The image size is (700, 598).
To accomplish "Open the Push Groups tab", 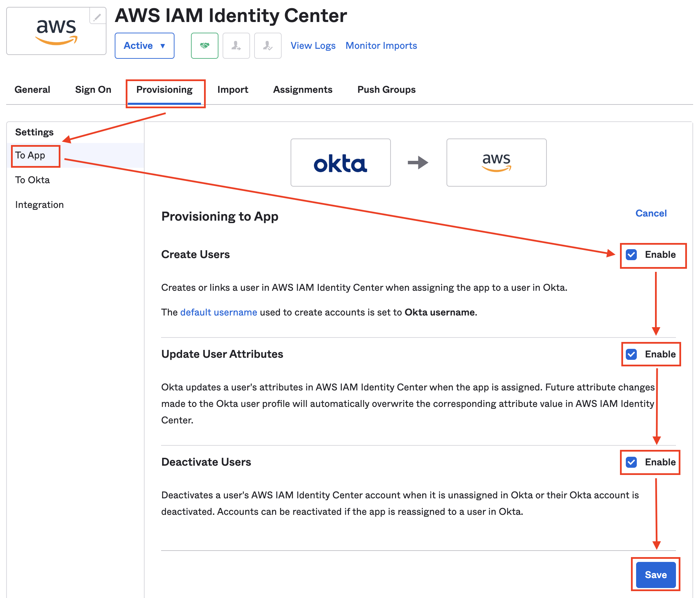I will [386, 90].
